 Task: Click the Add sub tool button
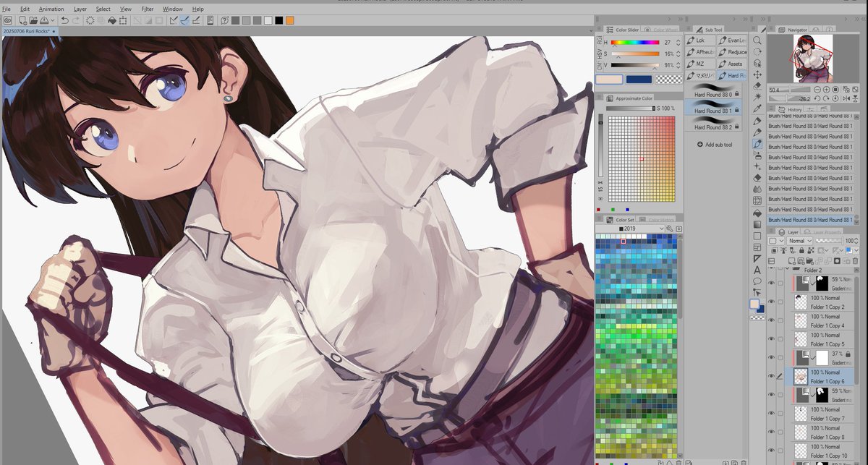tap(715, 145)
